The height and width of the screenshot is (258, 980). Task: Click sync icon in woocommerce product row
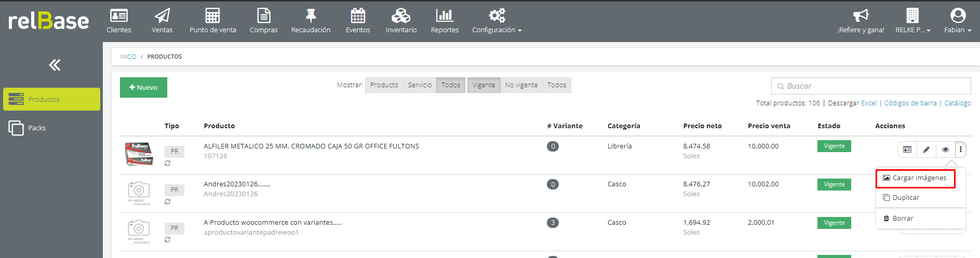167,239
